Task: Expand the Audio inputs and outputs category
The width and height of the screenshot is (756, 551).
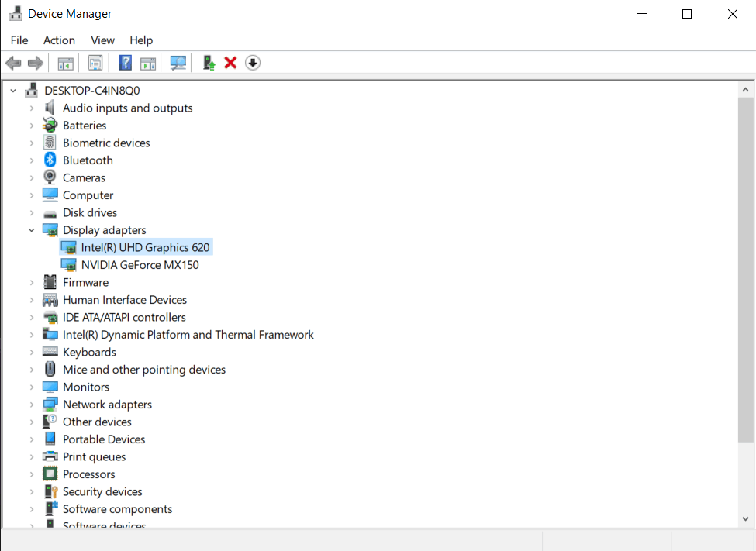Action: (32, 108)
